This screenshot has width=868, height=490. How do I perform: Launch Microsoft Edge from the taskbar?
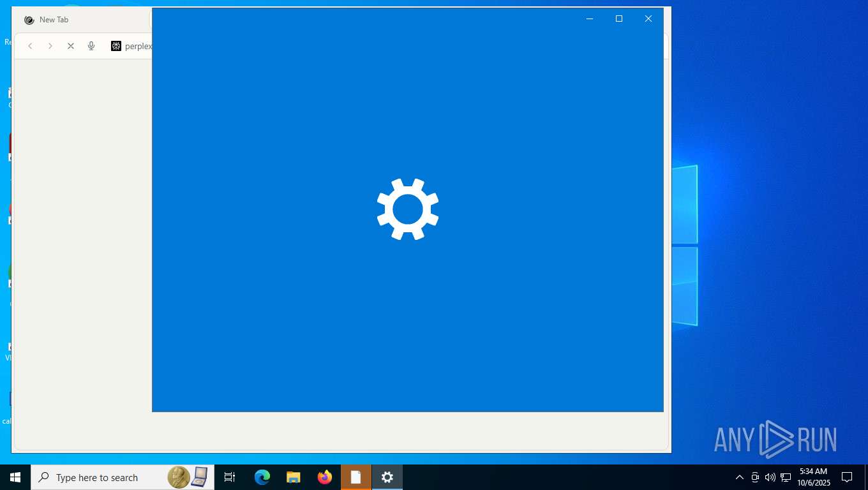tap(262, 477)
